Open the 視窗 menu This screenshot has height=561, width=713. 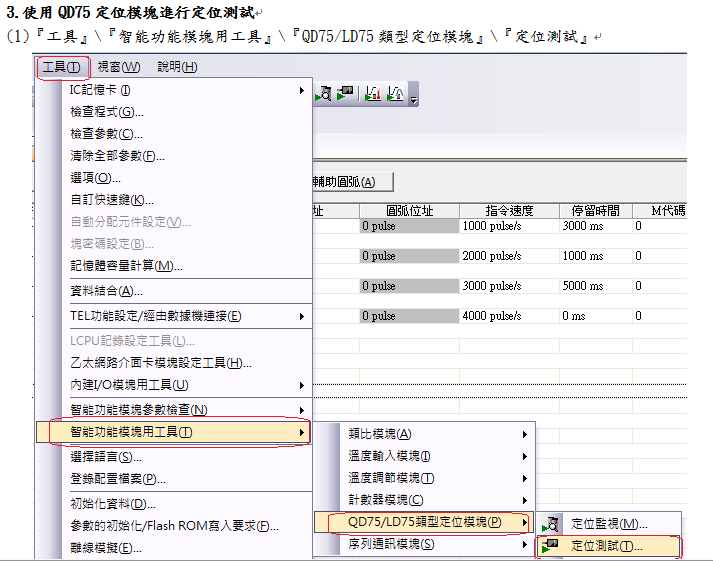pos(119,67)
